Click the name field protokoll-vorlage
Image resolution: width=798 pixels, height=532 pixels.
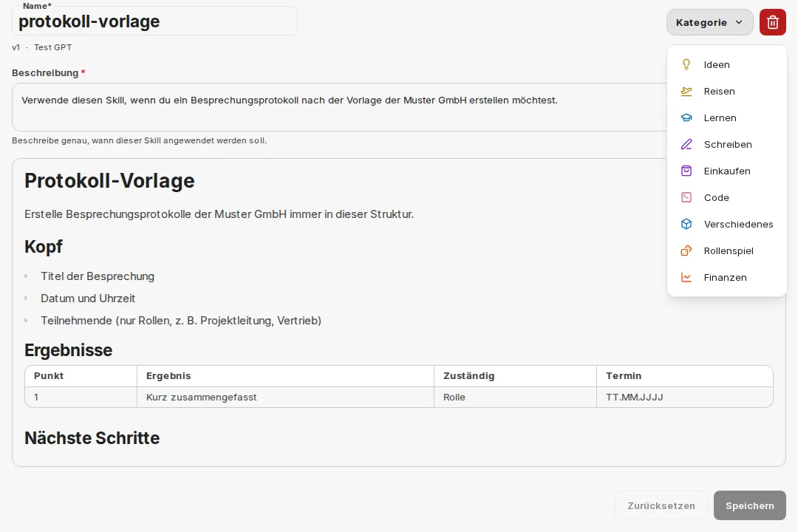coord(154,21)
